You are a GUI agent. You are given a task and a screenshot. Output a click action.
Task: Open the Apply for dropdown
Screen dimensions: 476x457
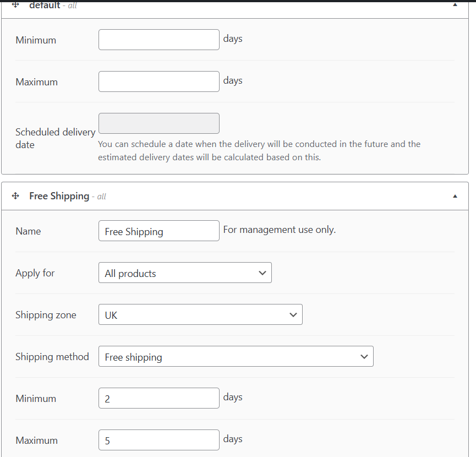coord(185,273)
